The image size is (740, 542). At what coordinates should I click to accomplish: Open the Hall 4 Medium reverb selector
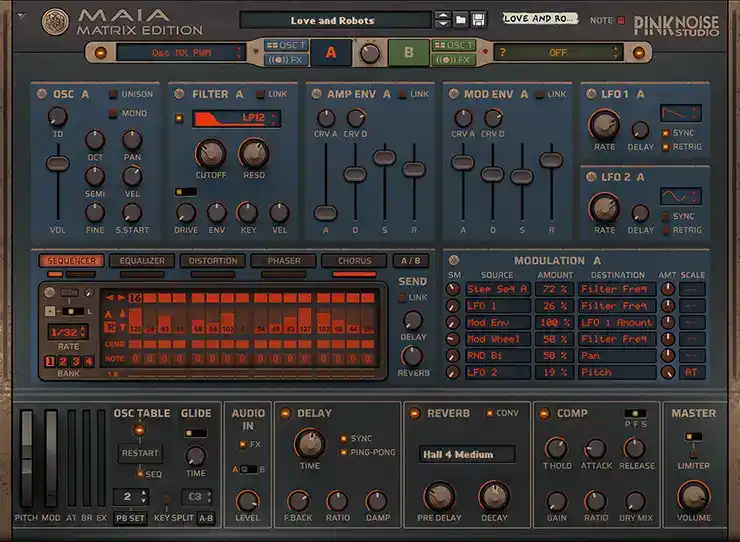coord(467,454)
